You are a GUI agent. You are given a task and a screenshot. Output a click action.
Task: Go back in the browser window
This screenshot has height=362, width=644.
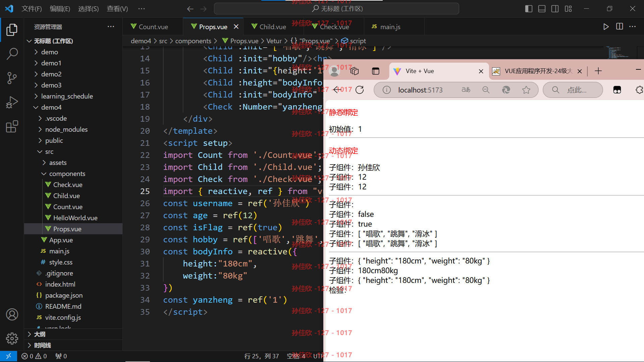click(x=337, y=90)
